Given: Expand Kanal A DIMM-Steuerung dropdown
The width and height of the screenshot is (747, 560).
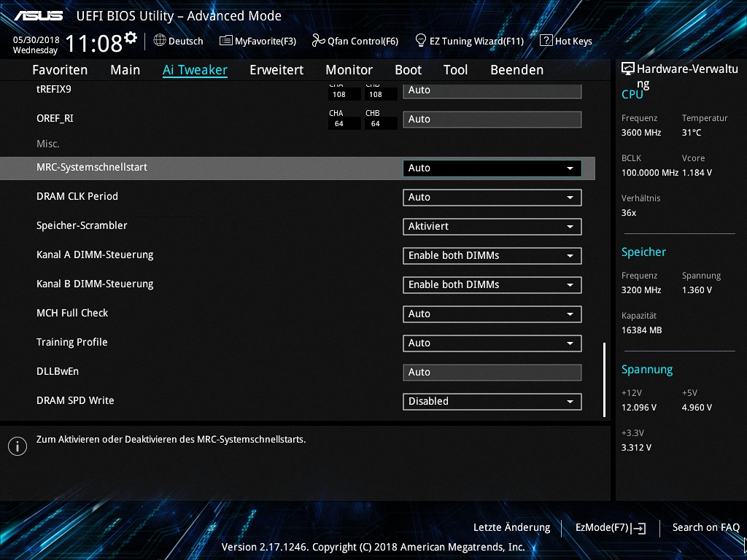Looking at the screenshot, I should [492, 256].
